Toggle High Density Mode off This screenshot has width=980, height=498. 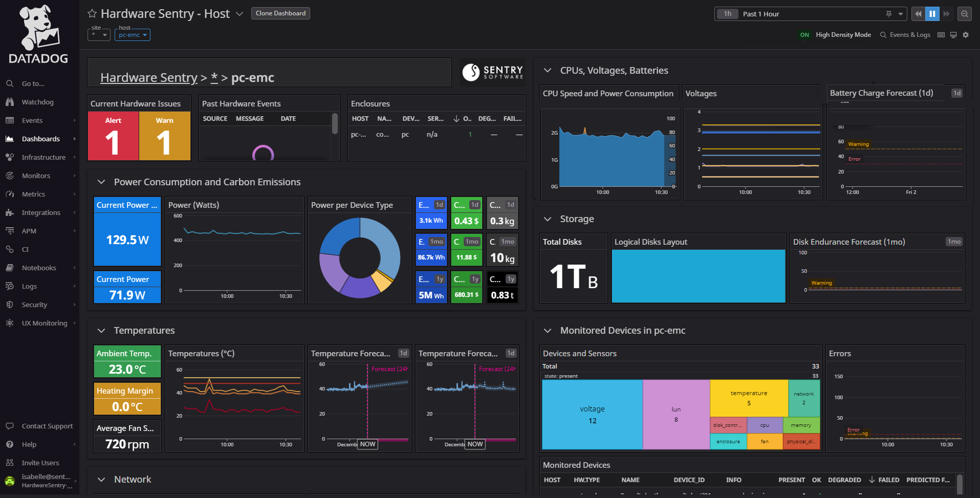(x=804, y=34)
